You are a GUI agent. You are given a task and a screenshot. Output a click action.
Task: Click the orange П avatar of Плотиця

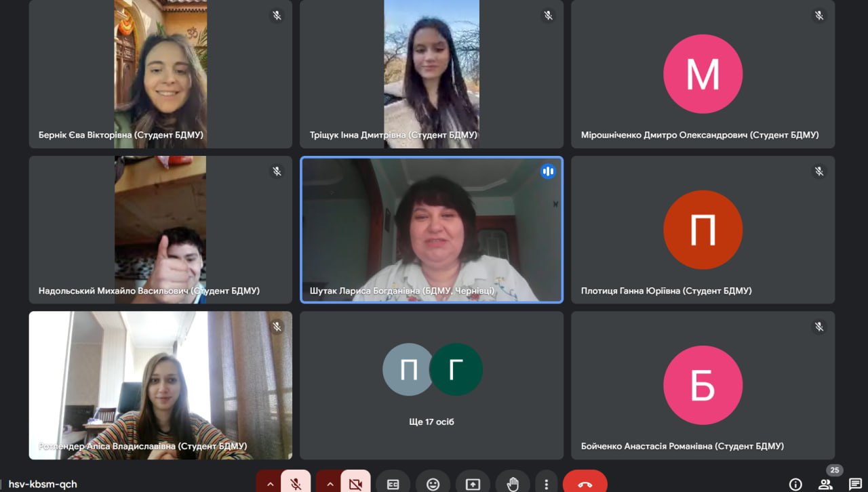tap(703, 230)
